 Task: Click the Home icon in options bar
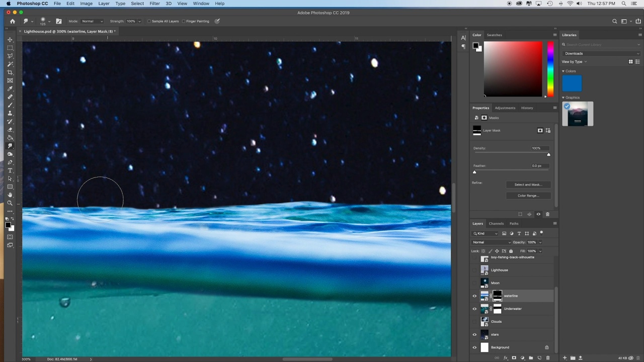click(x=13, y=21)
